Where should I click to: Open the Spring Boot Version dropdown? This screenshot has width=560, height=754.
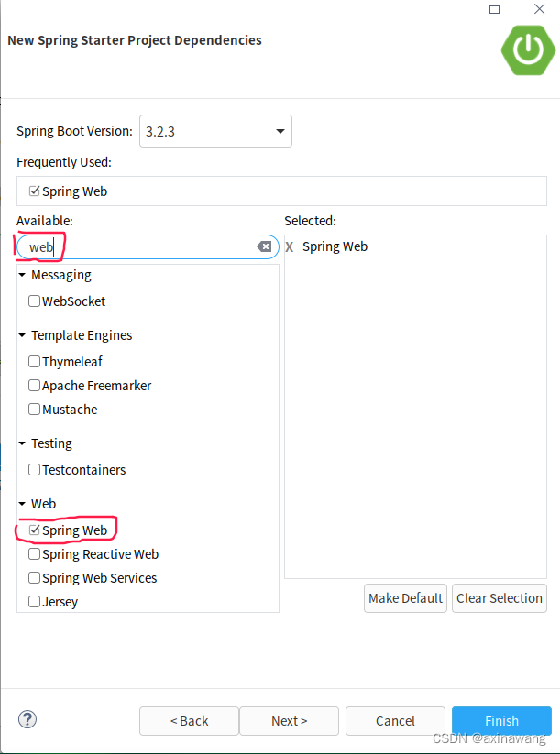pos(280,131)
